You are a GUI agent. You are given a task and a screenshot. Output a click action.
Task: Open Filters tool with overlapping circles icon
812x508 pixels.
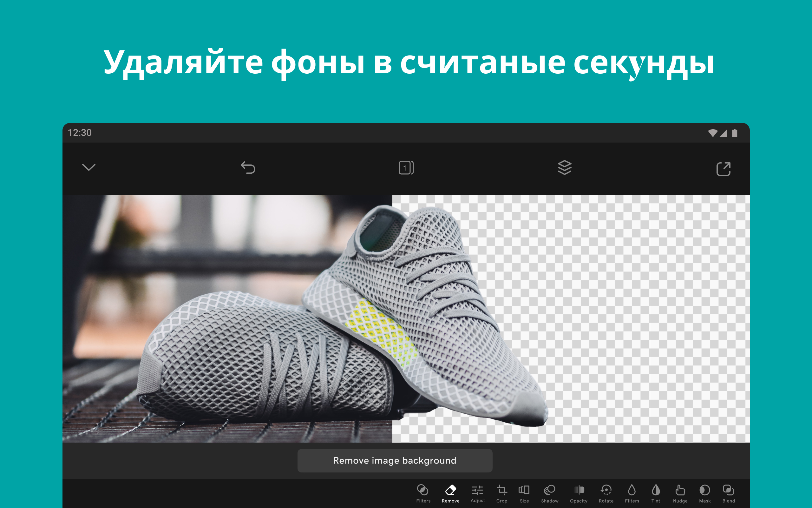click(423, 493)
